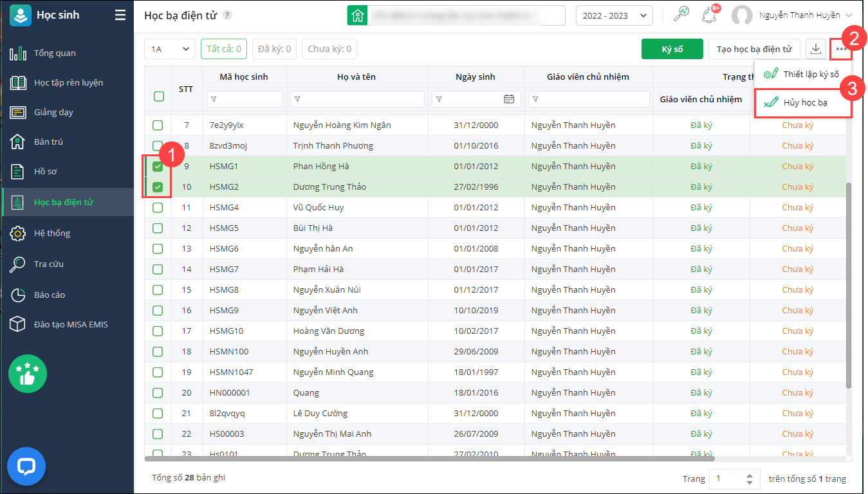
Task: Click the green Ký số button
Action: (x=672, y=49)
